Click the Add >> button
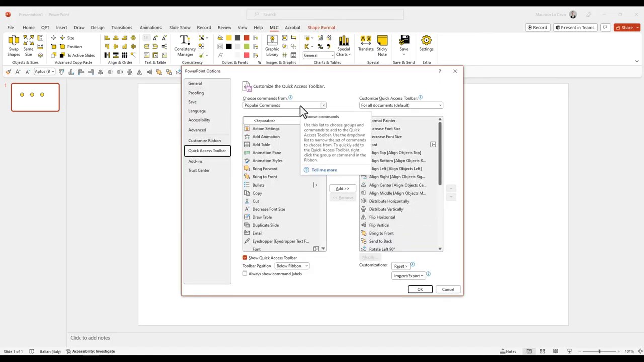 point(342,188)
